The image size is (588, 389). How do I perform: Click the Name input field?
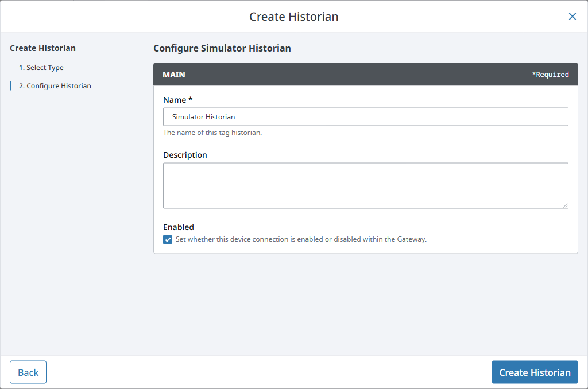(x=365, y=116)
